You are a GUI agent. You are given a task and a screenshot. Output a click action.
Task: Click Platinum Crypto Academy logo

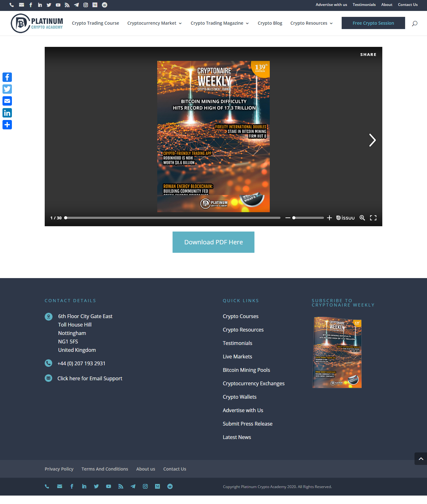pos(37,23)
